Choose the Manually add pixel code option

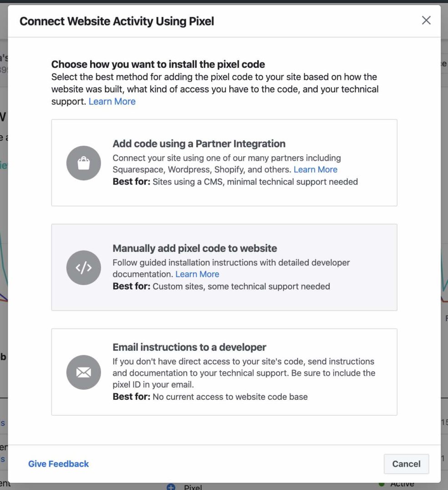(224, 267)
